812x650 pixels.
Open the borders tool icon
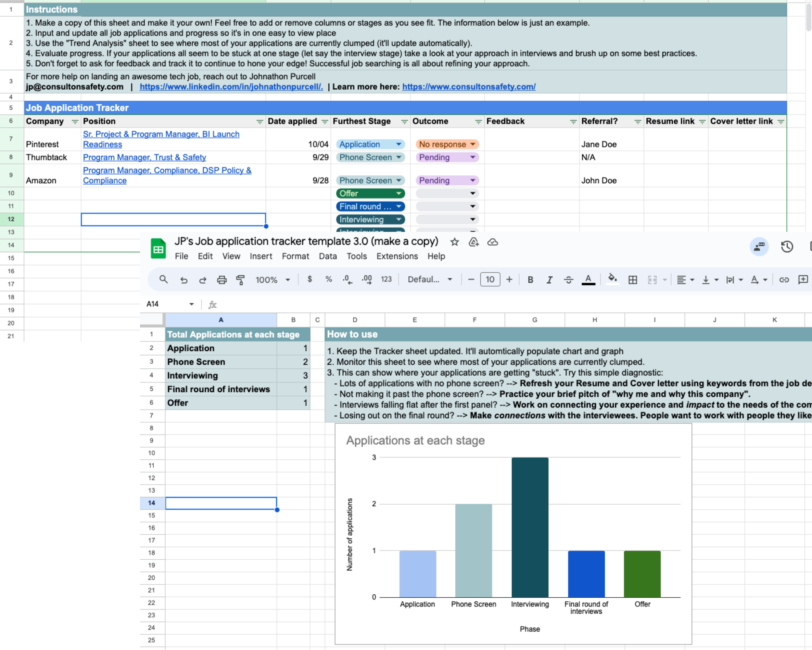pos(633,279)
